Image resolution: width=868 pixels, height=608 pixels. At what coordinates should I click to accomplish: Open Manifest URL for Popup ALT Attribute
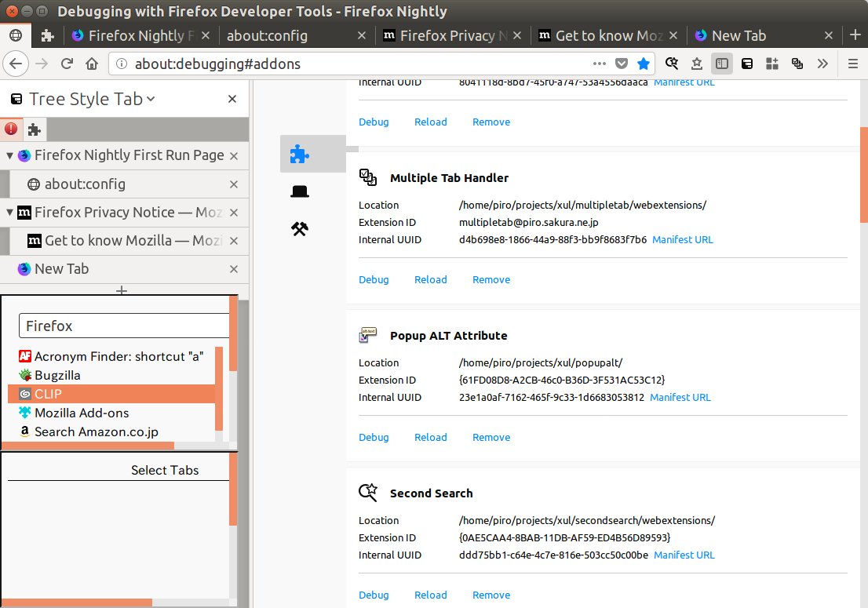[x=680, y=397]
